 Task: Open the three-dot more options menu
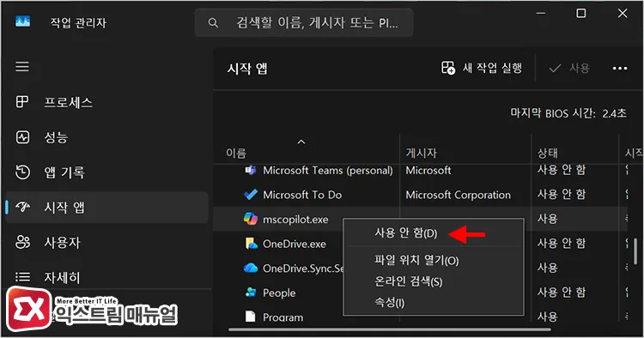(x=620, y=68)
